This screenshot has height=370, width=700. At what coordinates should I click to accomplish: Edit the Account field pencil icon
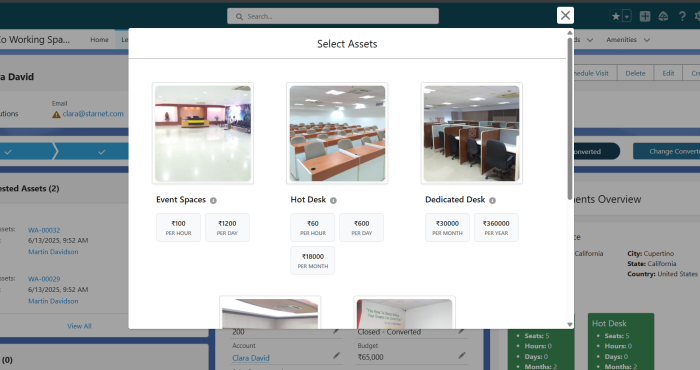coord(336,356)
